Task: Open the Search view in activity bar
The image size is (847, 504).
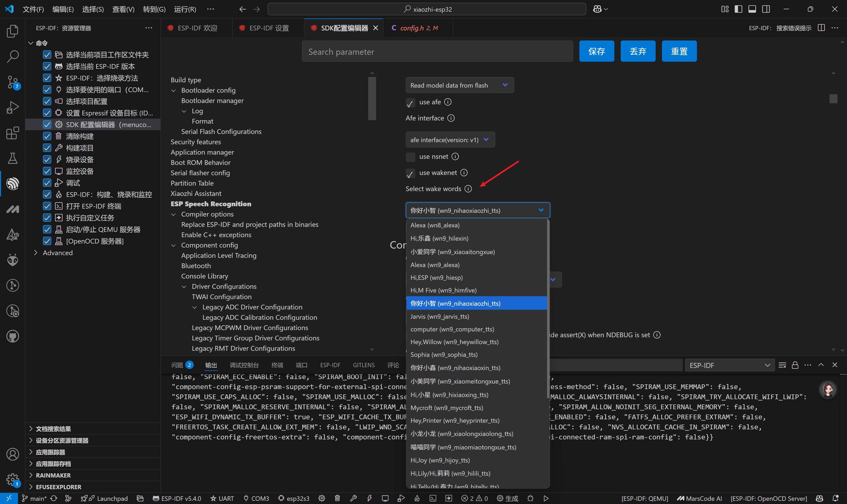Action: coord(12,56)
